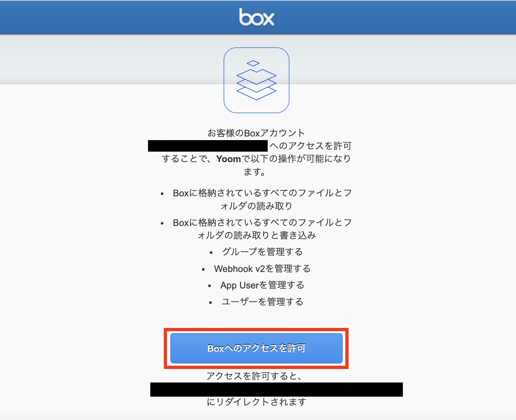Click the アクセスを許可すると text line
Screen dimensions: 516x420
point(254,376)
